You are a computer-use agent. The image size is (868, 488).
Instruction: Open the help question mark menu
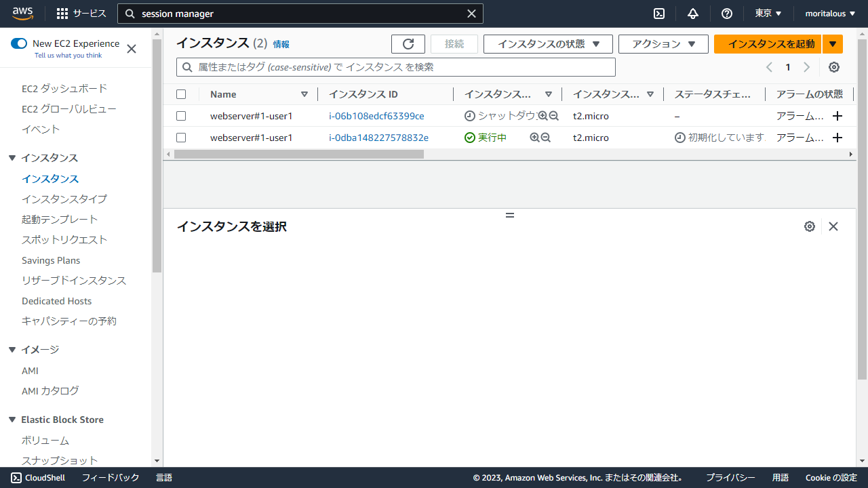click(x=727, y=14)
